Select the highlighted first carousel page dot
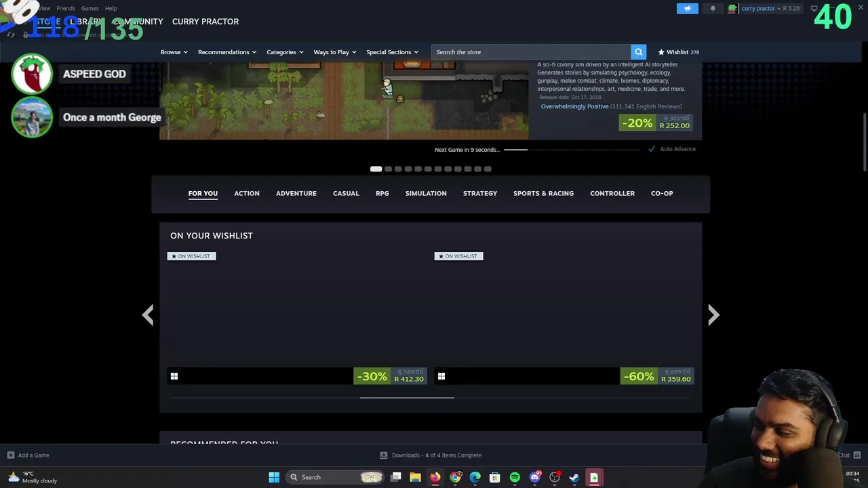 376,169
